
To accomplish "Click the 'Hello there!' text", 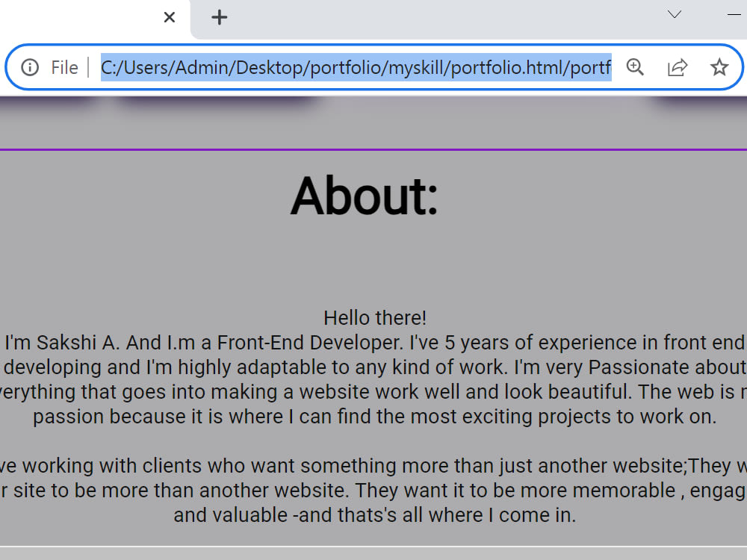I will pyautogui.click(x=375, y=318).
